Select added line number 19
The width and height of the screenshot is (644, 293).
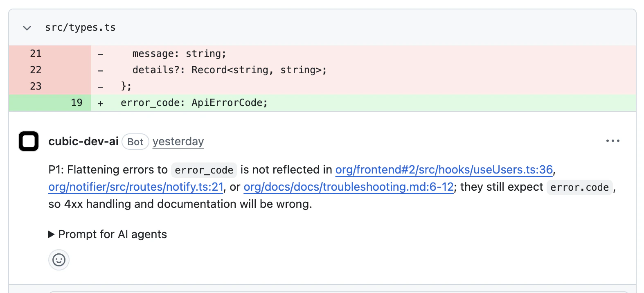click(x=77, y=103)
